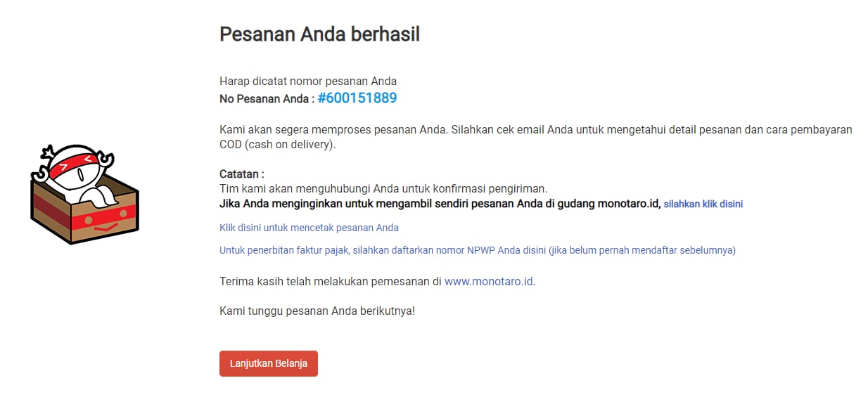Click the 'Pesanan Anda berhasil' heading
The width and height of the screenshot is (868, 397).
pyautogui.click(x=319, y=34)
